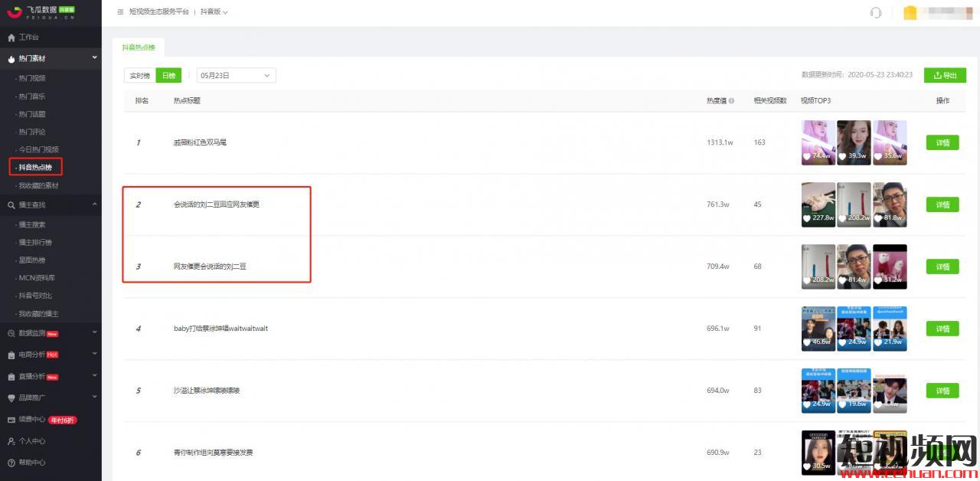The width and height of the screenshot is (980, 481).
Task: Switch to 实时榜 ranking mode
Action: click(139, 76)
